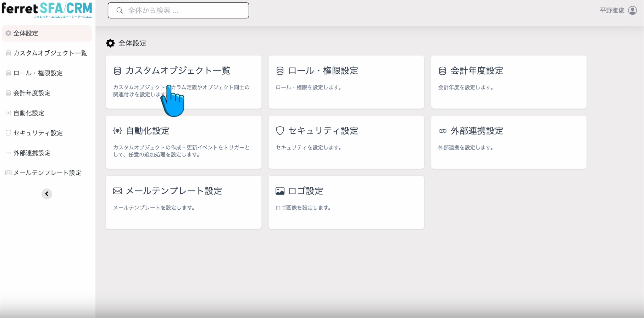
Task: Click chain link icon on 外部連携設定 card
Action: [x=442, y=131]
